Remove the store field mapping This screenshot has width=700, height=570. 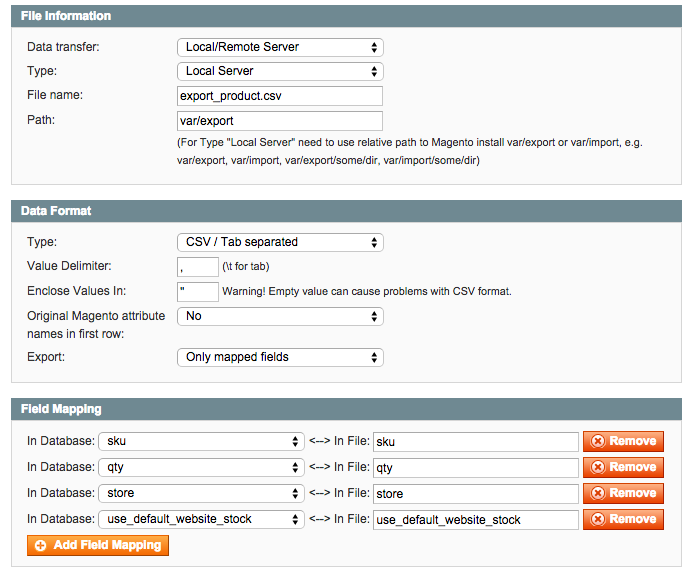623,493
